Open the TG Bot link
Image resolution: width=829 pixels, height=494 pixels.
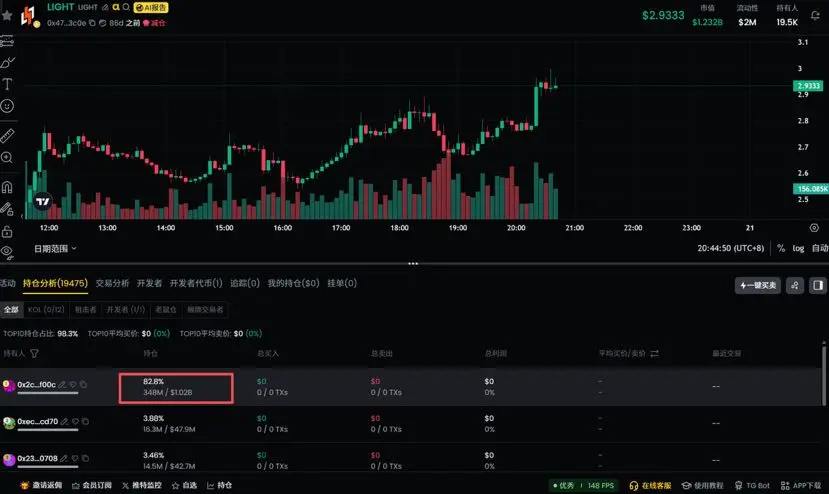(752, 486)
